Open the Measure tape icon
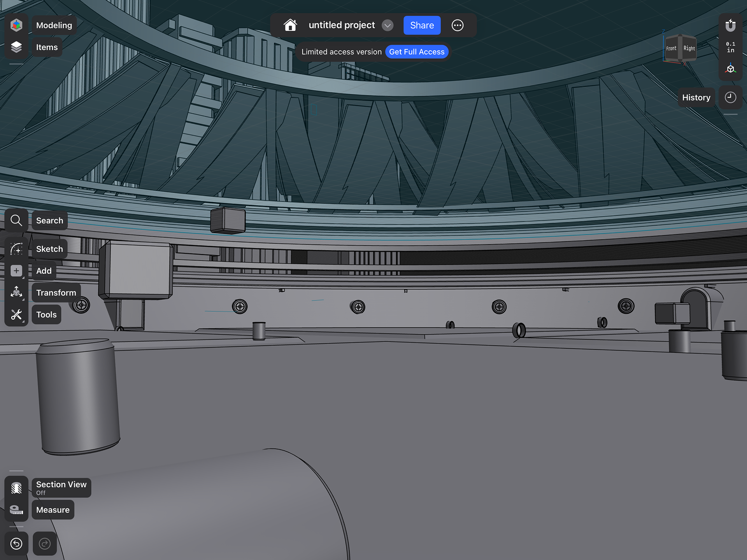Screen dimensions: 747x560 tap(16, 510)
